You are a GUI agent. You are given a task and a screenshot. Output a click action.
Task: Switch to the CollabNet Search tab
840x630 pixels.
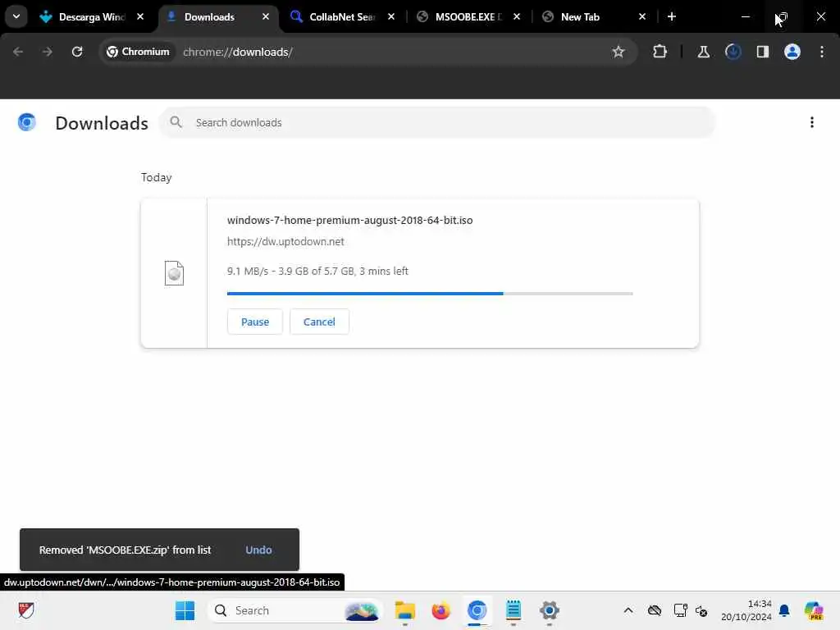click(342, 16)
